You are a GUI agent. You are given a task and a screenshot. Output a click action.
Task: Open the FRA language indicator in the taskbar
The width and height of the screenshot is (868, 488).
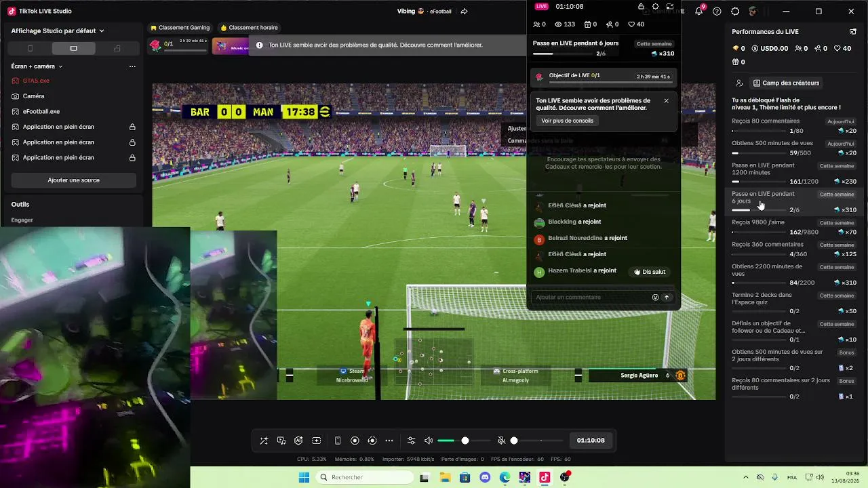[792, 477]
